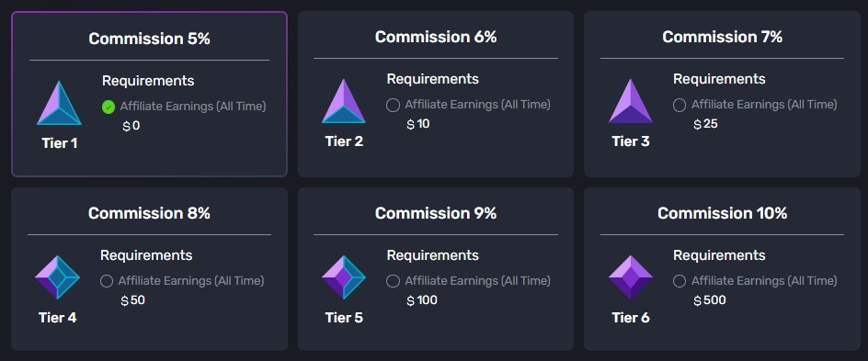Image resolution: width=868 pixels, height=361 pixels.
Task: Select the Tier 4 earnings requirement circle
Action: point(107,281)
